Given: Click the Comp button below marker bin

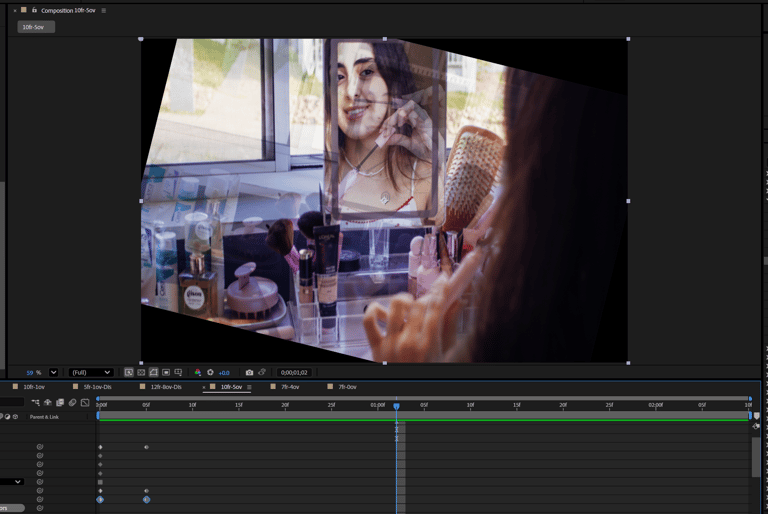Looking at the screenshot, I should (757, 426).
